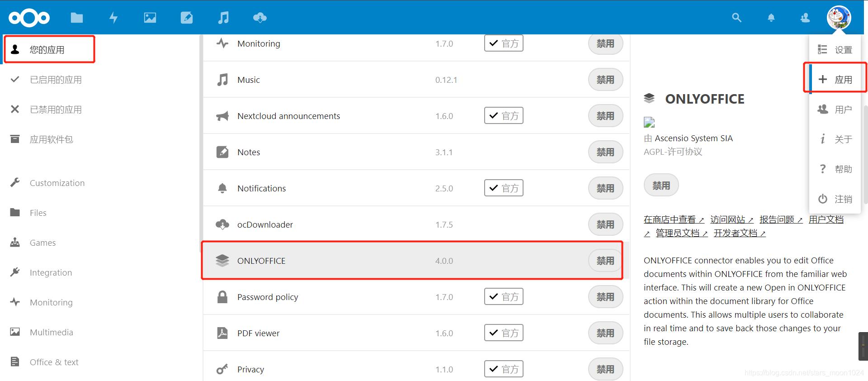This screenshot has width=868, height=381.
Task: Click the user avatar picture
Action: (x=839, y=17)
